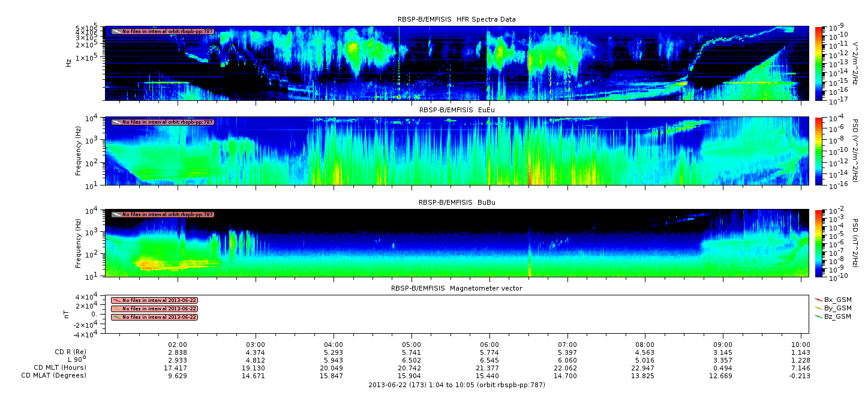Select the 'RBSP-B/EMFISIS Magnetometer vector' title

(x=456, y=288)
